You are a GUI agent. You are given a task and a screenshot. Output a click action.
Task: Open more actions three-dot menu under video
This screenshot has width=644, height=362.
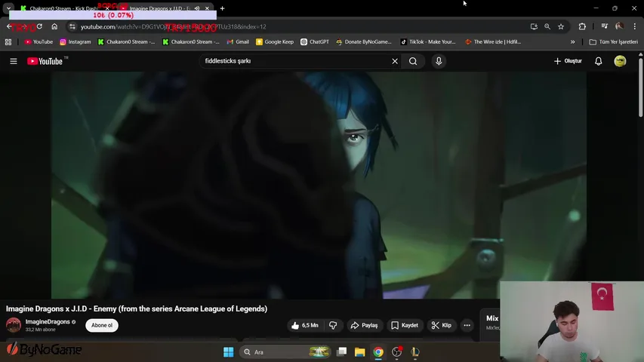coord(467,325)
